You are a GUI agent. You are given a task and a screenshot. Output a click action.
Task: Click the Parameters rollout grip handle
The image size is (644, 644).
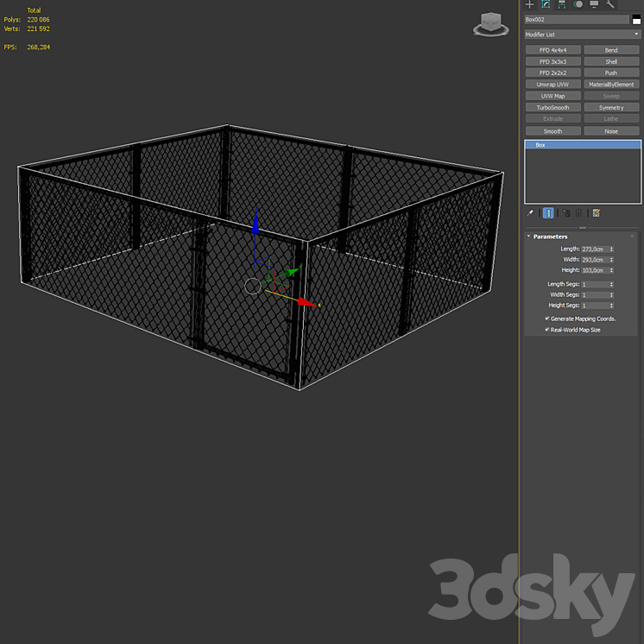pos(632,236)
